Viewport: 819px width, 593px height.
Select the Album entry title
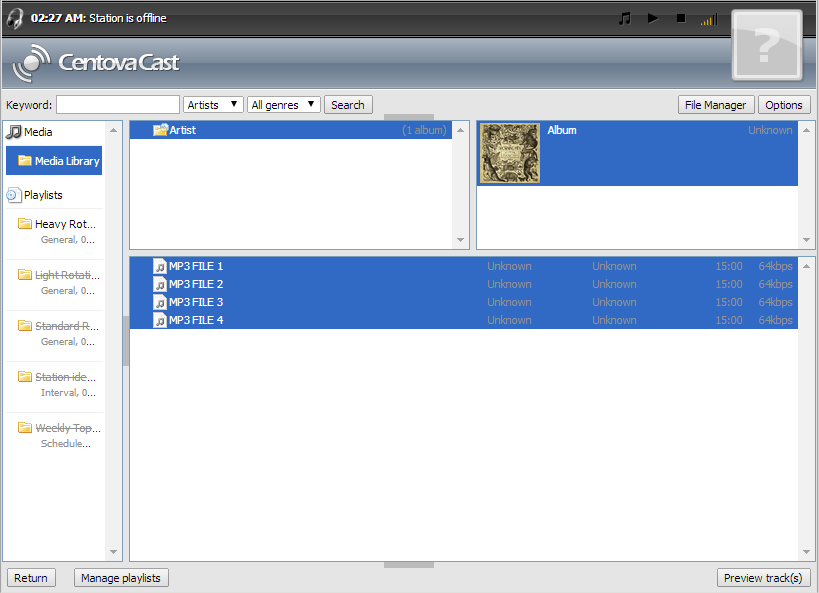pyautogui.click(x=562, y=130)
